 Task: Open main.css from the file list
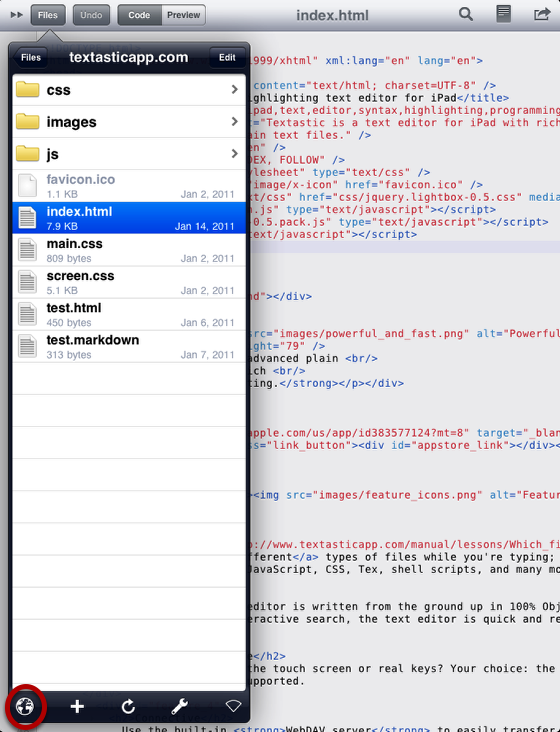pyautogui.click(x=129, y=250)
